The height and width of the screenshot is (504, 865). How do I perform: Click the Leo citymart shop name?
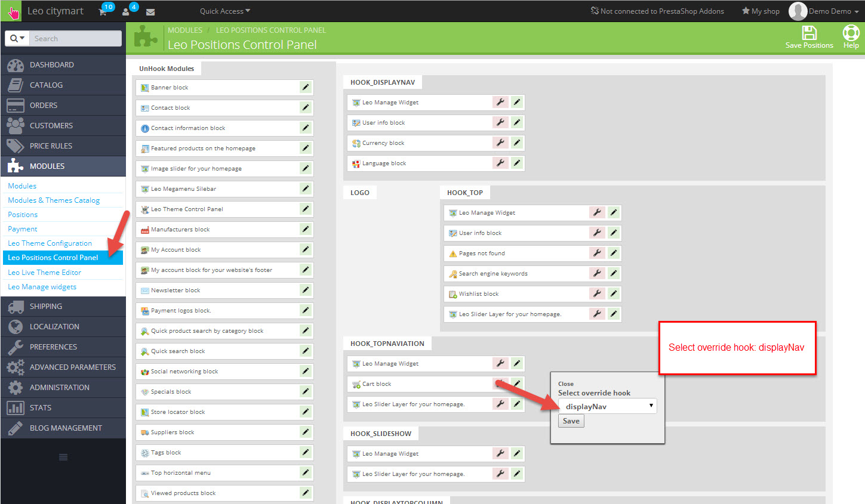coord(56,11)
